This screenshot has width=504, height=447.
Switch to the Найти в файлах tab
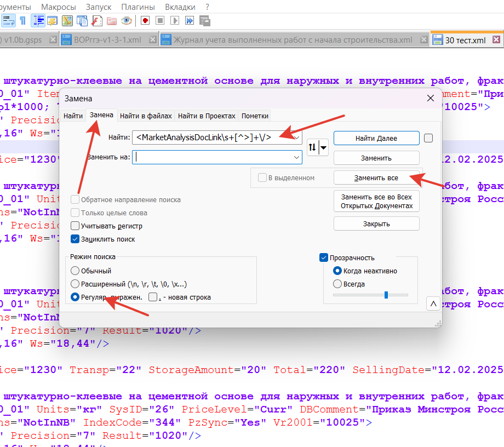(146, 116)
